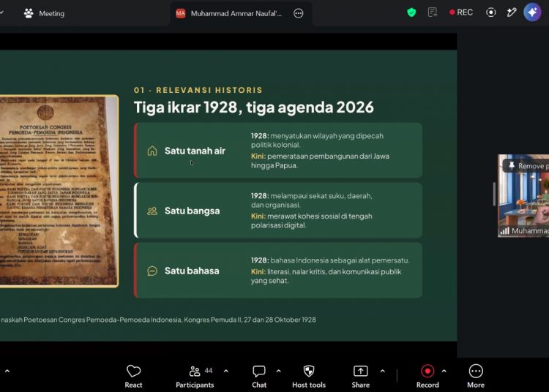The width and height of the screenshot is (549, 392).
Task: Click the Share screen button
Action: coord(361,376)
